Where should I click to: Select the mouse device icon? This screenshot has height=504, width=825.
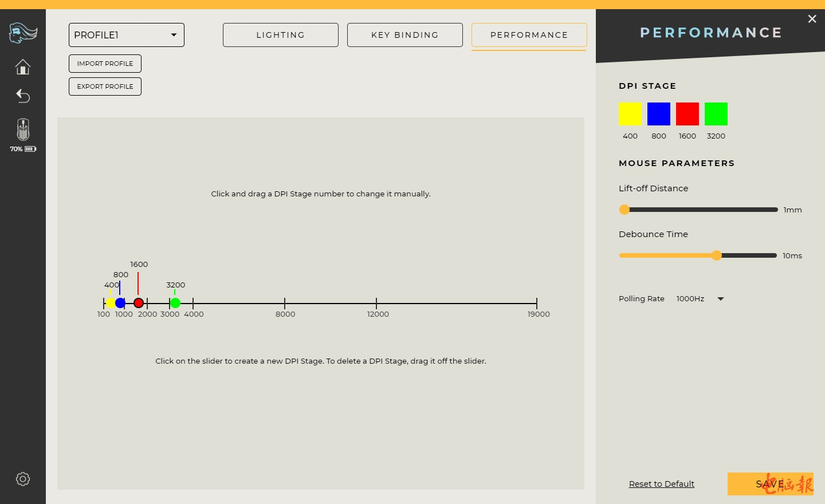pyautogui.click(x=23, y=129)
